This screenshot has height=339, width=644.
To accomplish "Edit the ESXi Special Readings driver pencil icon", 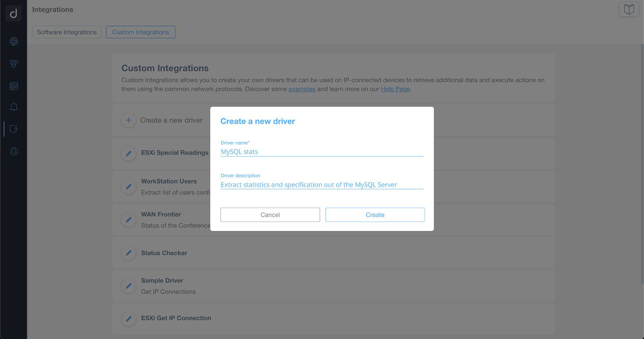I will point(128,154).
